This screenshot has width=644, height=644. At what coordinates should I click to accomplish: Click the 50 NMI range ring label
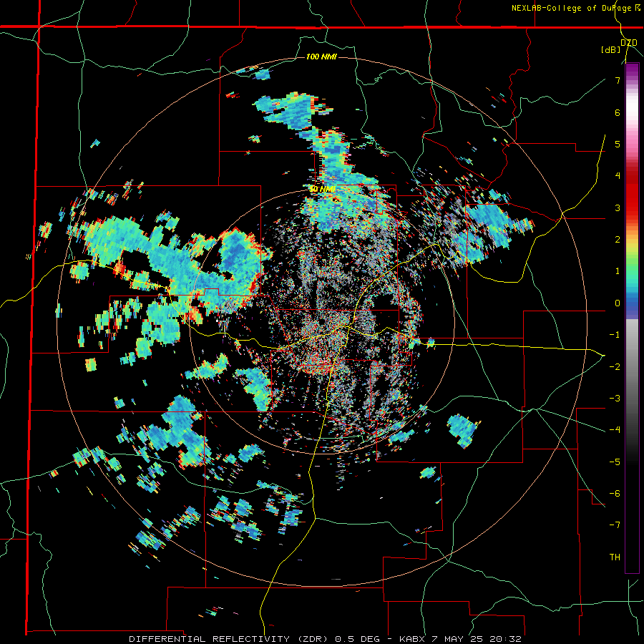[x=322, y=189]
